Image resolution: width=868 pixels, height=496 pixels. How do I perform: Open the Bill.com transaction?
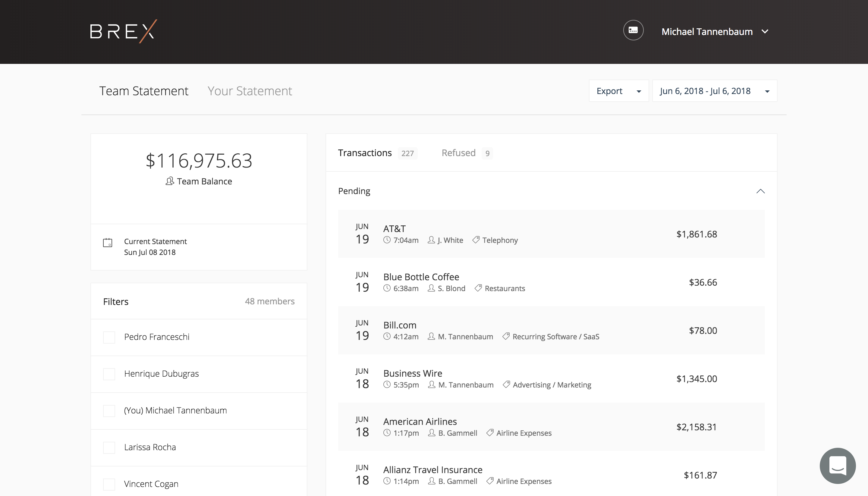click(551, 331)
